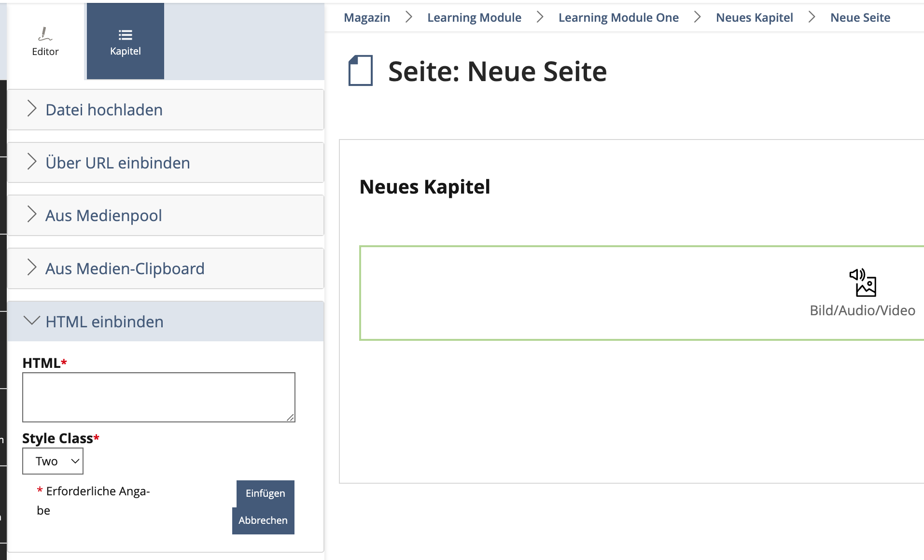Image resolution: width=924 pixels, height=560 pixels.
Task: Expand the Aus Medienpool section
Action: pyautogui.click(x=103, y=215)
